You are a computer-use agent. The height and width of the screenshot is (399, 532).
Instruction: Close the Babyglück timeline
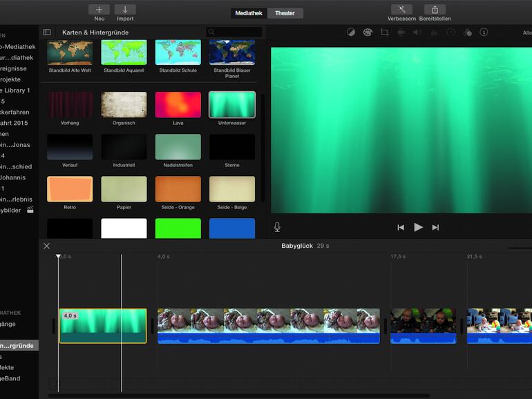pos(47,246)
